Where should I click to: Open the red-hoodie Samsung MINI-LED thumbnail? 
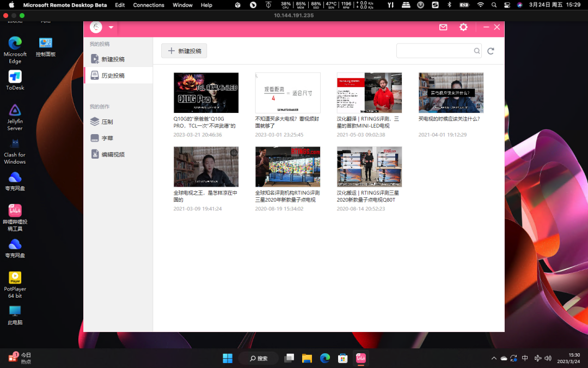[369, 93]
